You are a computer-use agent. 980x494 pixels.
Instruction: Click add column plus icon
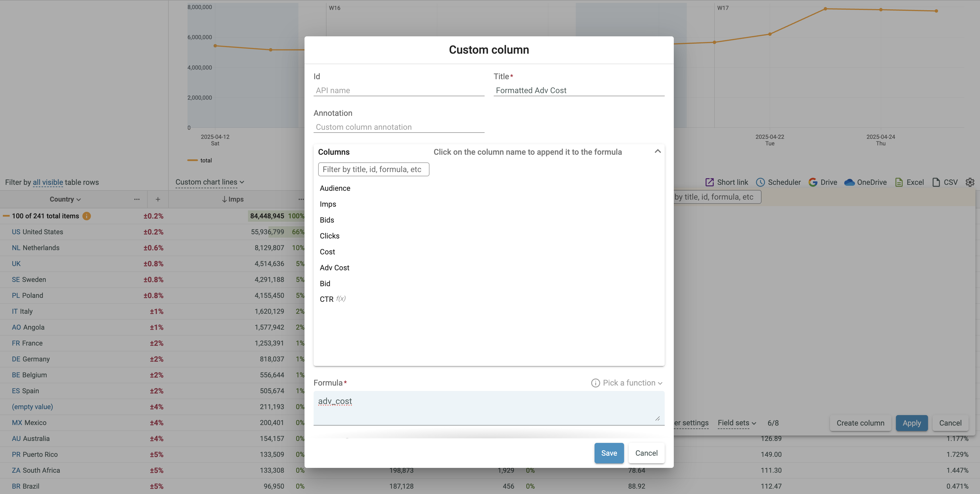pyautogui.click(x=158, y=199)
